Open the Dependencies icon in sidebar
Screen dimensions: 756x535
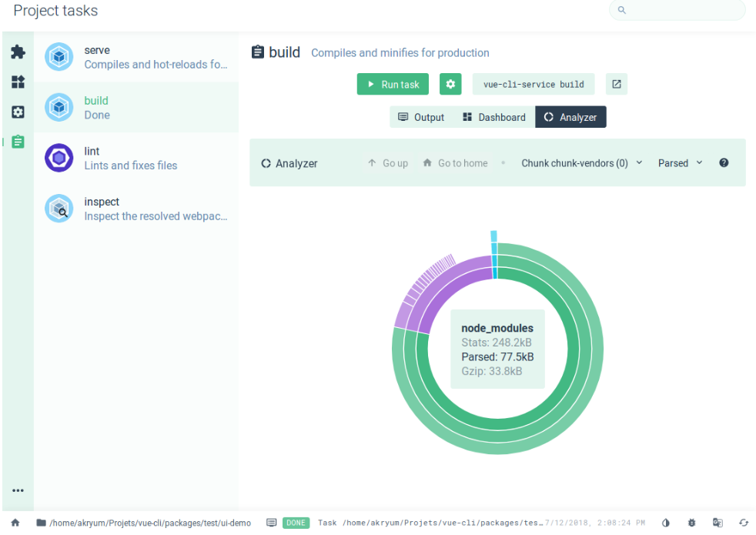pos(18,82)
